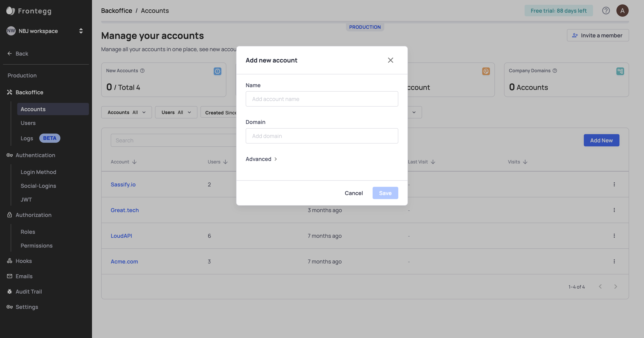Screen dimensions: 644x338
Task: Sort table by Last Visit column
Action: (x=421, y=162)
